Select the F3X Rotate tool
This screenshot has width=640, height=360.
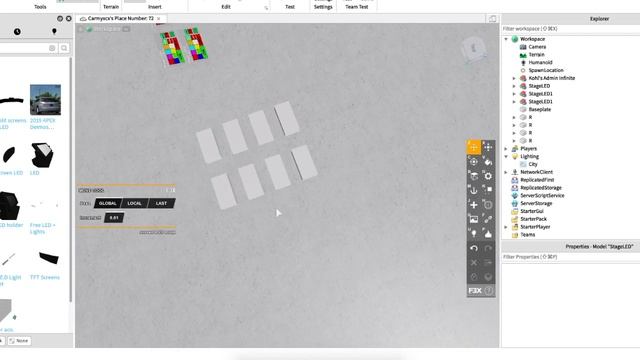click(x=474, y=162)
